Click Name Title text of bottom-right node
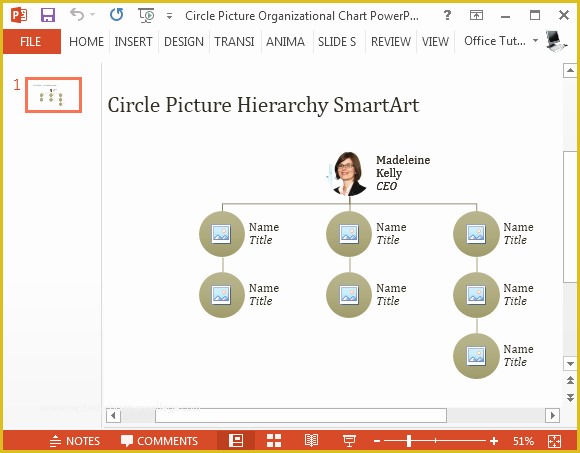The image size is (580, 453). pos(518,355)
